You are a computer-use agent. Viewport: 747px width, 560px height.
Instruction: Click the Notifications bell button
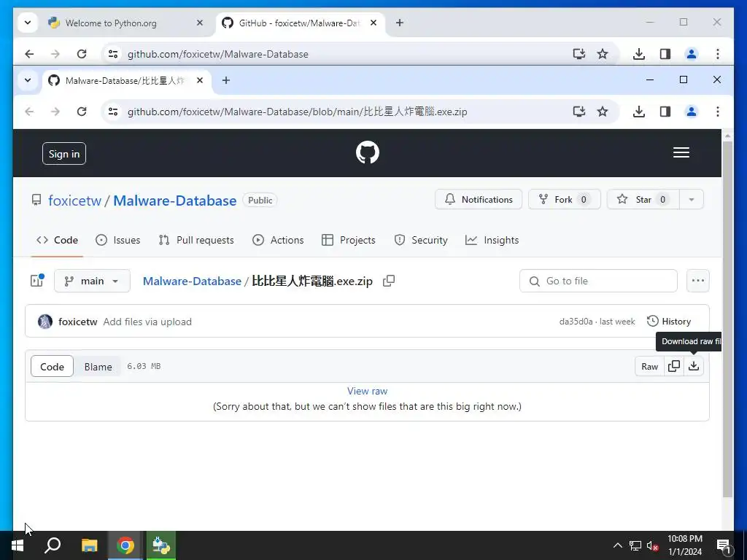(x=479, y=200)
